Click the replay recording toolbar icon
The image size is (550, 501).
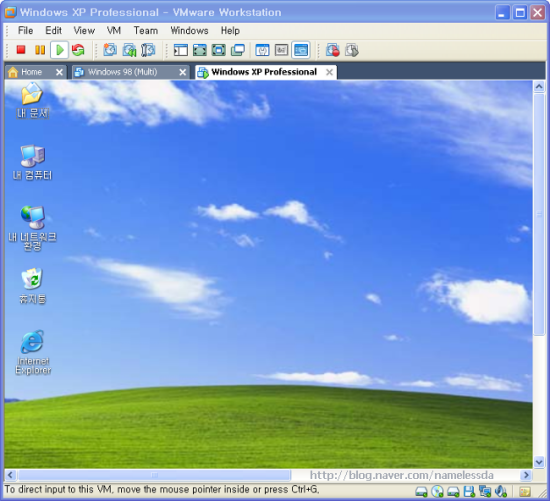tap(352, 50)
